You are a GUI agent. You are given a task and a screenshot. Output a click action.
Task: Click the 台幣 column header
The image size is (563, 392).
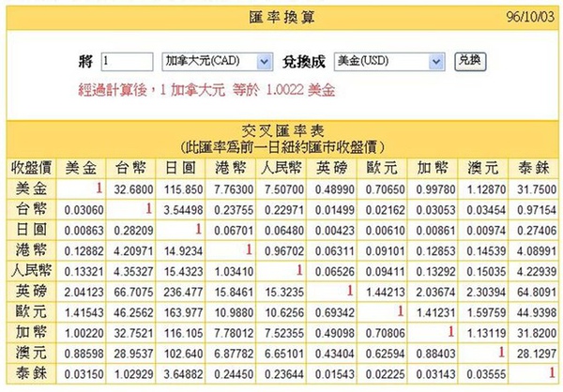[131, 168]
